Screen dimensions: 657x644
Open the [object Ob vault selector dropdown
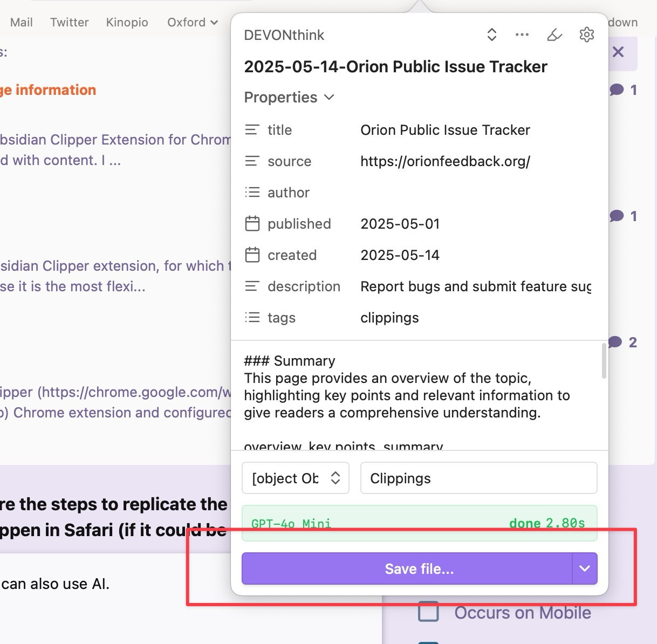tap(296, 478)
